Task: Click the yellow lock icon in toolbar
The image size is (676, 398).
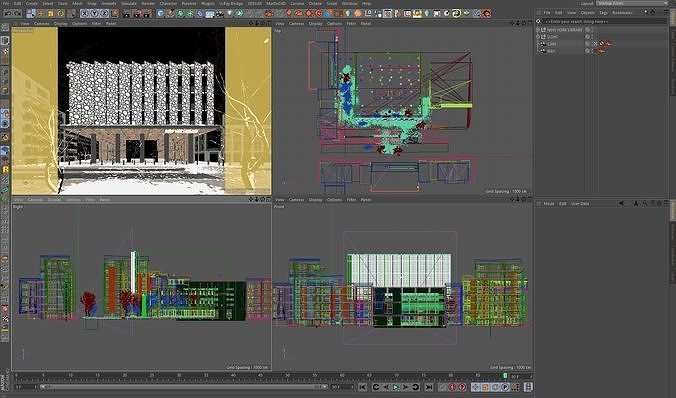Action: tap(50, 14)
